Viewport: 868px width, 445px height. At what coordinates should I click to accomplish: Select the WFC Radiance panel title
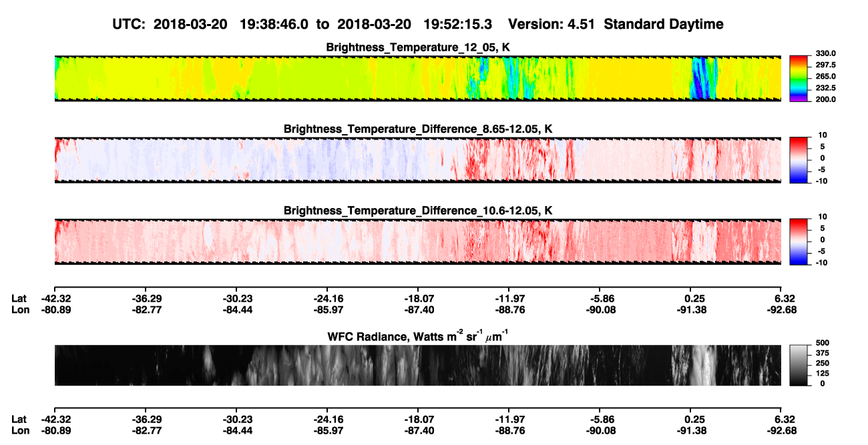coord(418,337)
